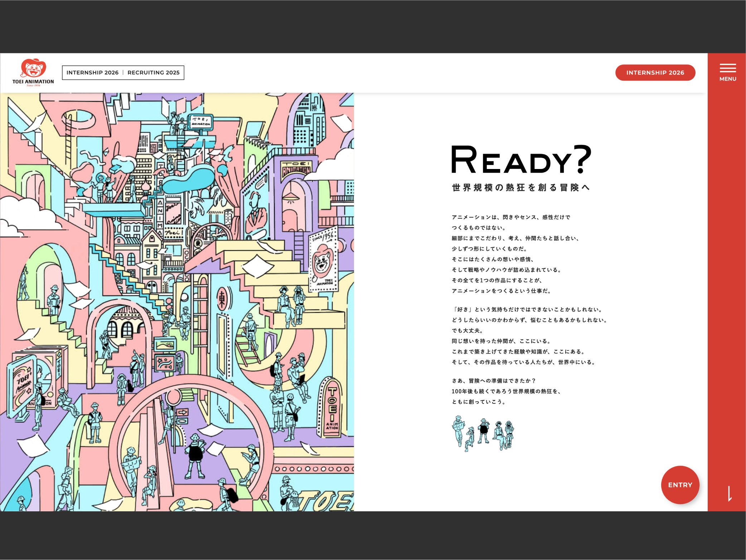
Task: Click the subtitle 世界規模の熱狂を創る冒険へ
Action: tap(521, 188)
